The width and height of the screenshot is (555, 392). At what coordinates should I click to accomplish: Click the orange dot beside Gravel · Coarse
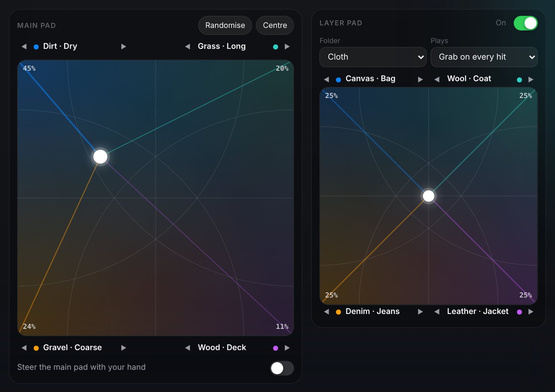tap(36, 348)
